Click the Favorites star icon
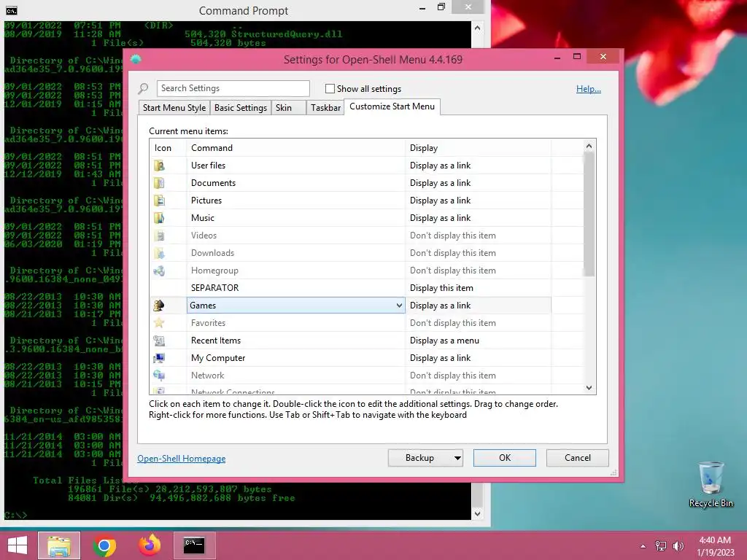The image size is (747, 560). (x=159, y=323)
